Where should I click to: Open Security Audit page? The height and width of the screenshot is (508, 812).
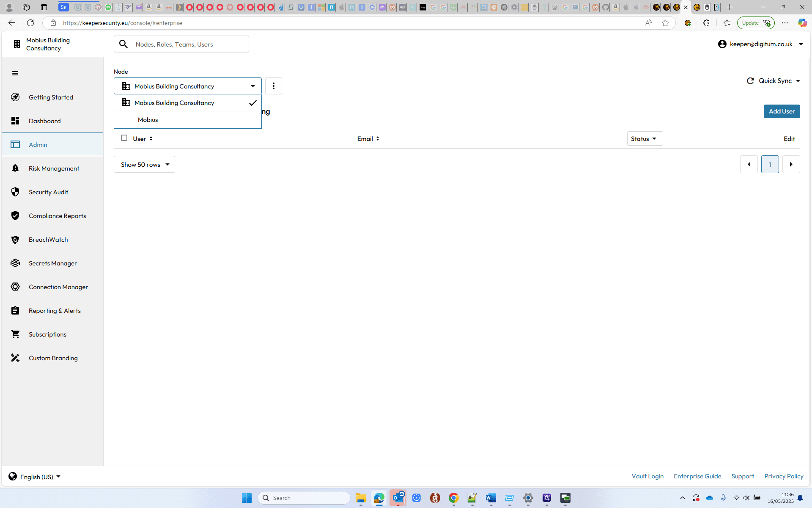coord(52,192)
